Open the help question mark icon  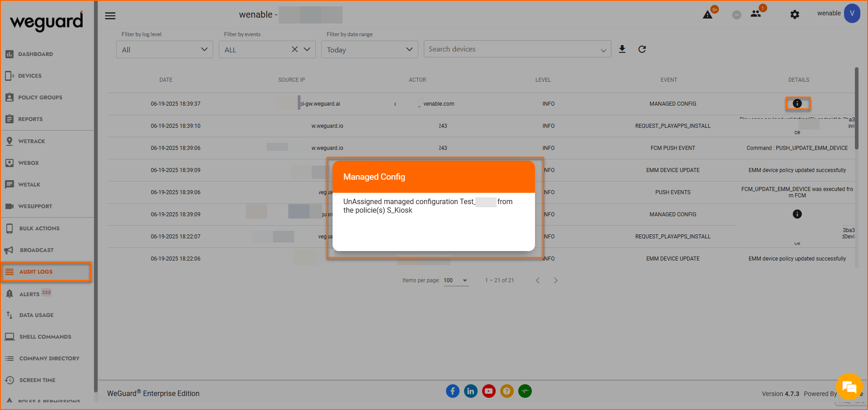[507, 391]
